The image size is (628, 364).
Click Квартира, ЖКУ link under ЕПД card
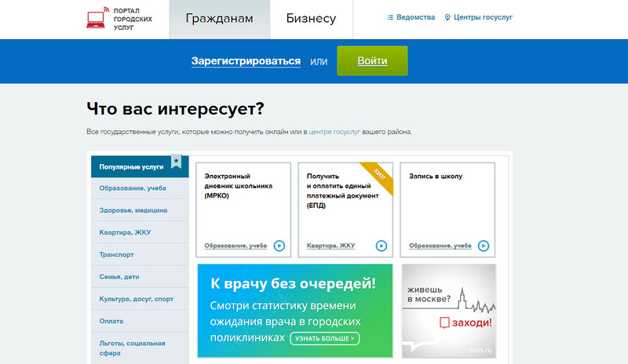(x=330, y=246)
